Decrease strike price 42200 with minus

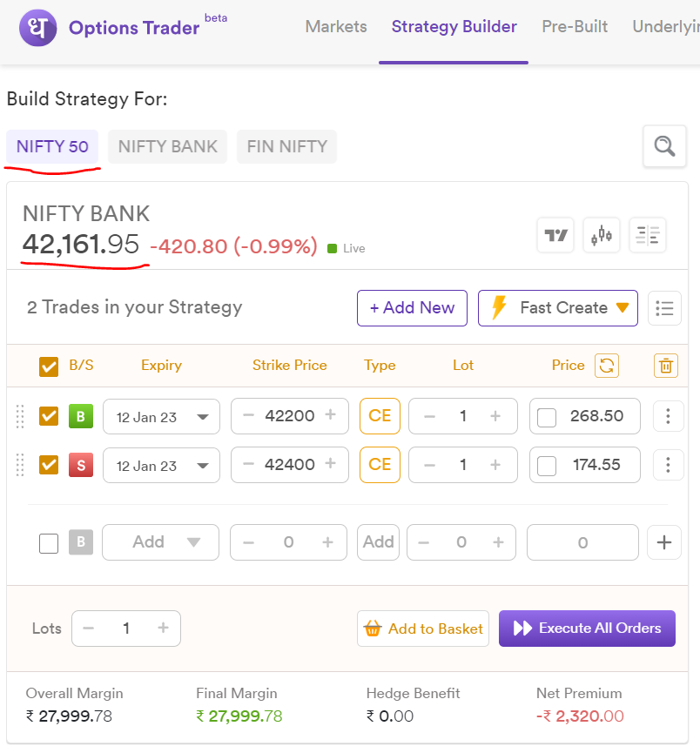[x=248, y=415]
